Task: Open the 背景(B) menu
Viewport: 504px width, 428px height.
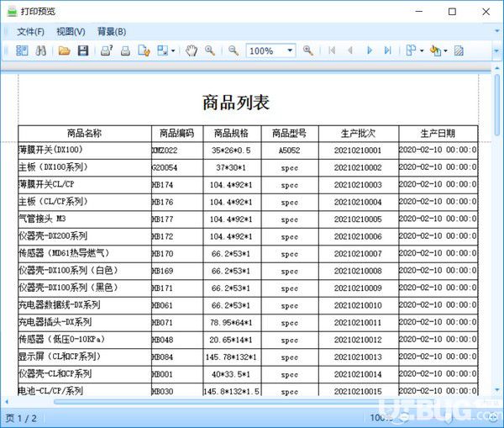Action: point(112,32)
